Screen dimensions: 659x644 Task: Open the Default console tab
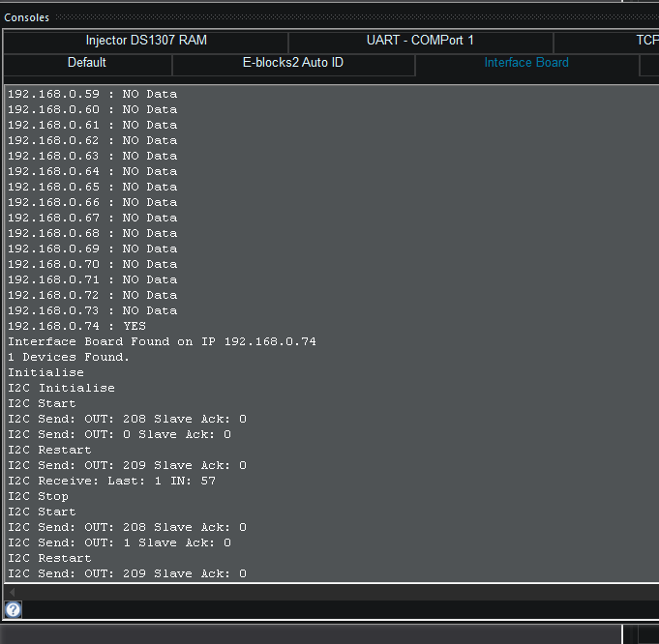87,63
